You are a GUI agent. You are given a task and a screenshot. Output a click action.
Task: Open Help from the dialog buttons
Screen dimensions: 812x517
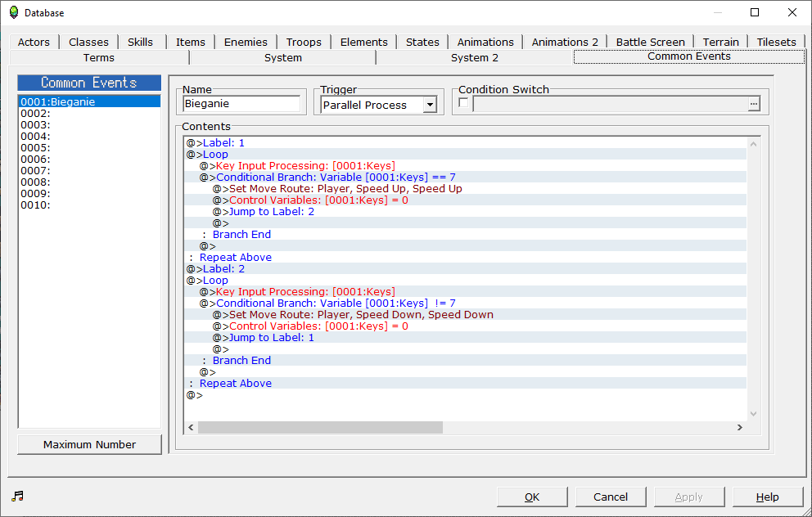[x=768, y=497]
